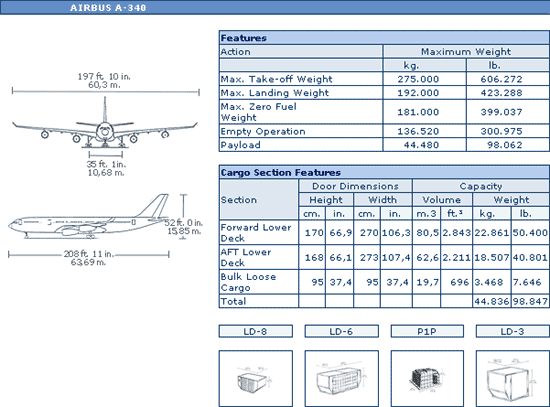The height and width of the screenshot is (407, 550).
Task: Click Bulk Loose Cargo weight 3.468 kg
Action: 489,282
